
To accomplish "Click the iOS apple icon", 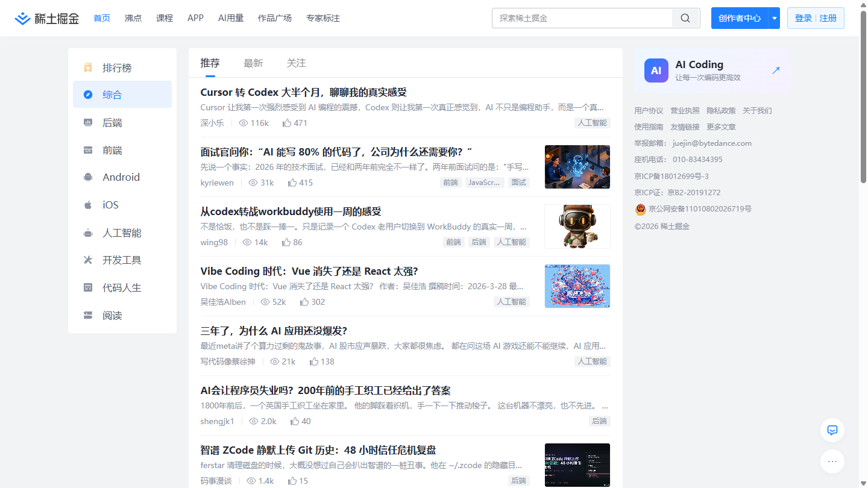I will point(88,205).
